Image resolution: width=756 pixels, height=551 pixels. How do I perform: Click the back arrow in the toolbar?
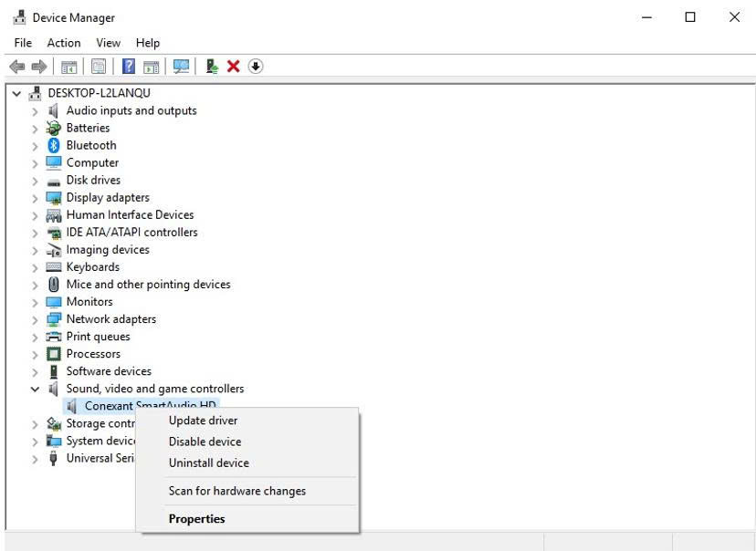click(x=16, y=67)
